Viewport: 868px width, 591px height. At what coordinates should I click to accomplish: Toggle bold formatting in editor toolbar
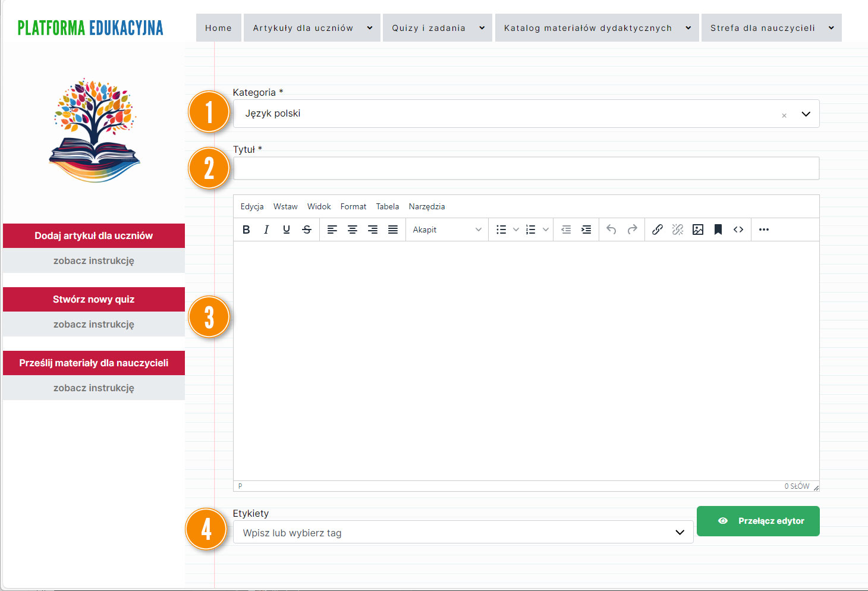click(246, 230)
